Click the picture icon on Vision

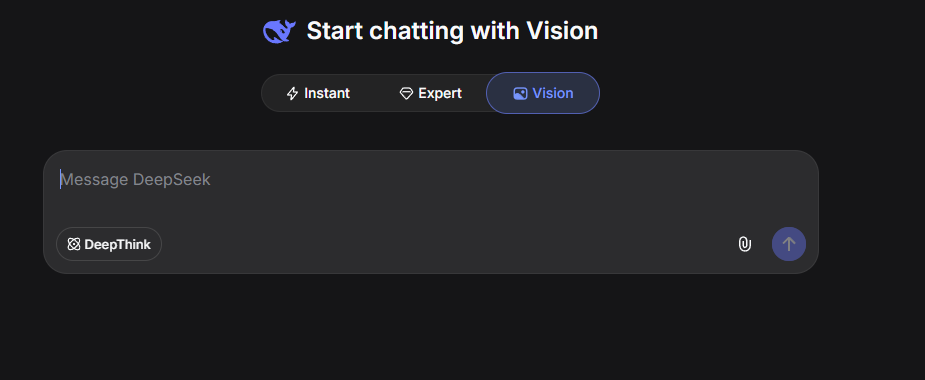(x=520, y=93)
